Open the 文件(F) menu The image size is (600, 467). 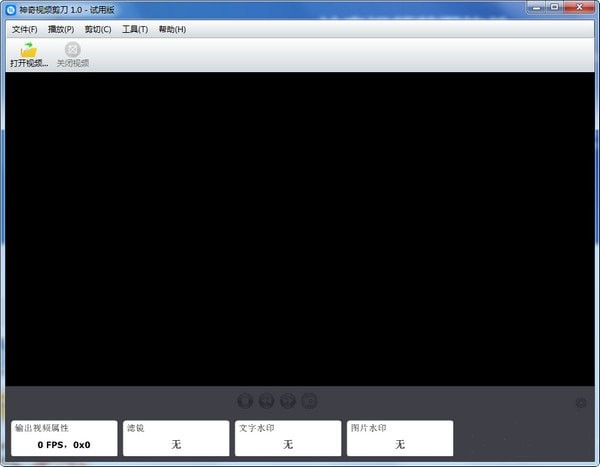coord(25,29)
